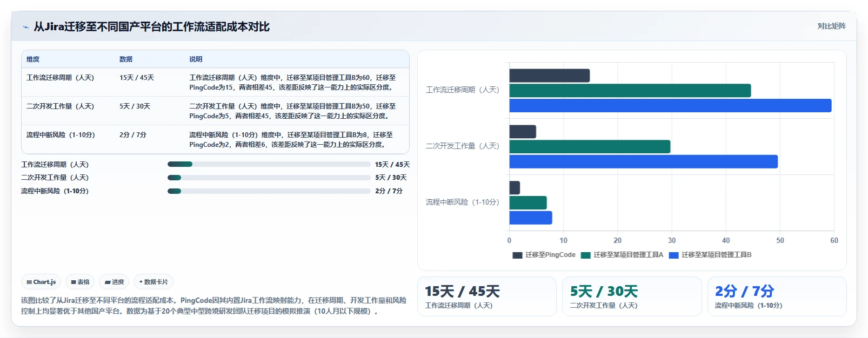The image size is (868, 338).
Task: Click the 5天 / 30天 value beside the progress bar
Action: click(391, 178)
